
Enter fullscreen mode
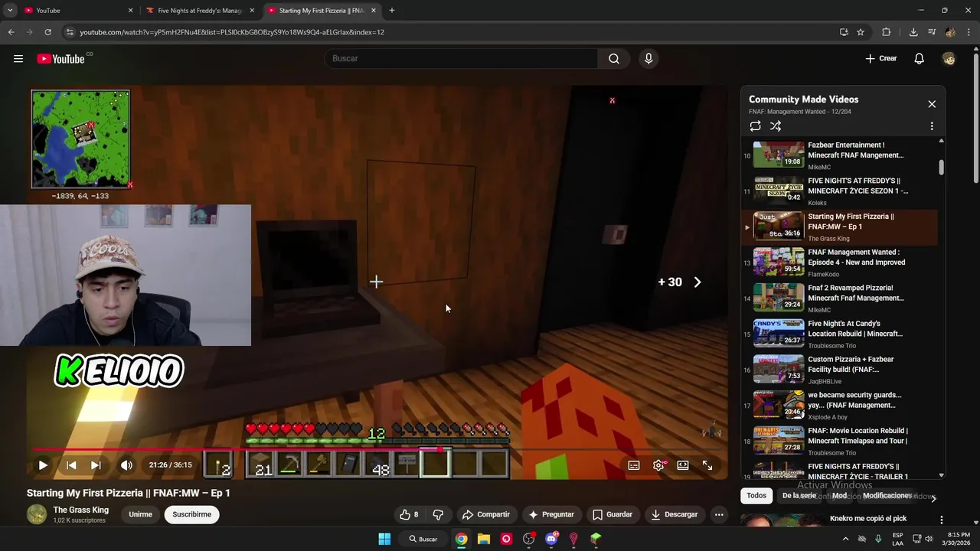coord(707,465)
